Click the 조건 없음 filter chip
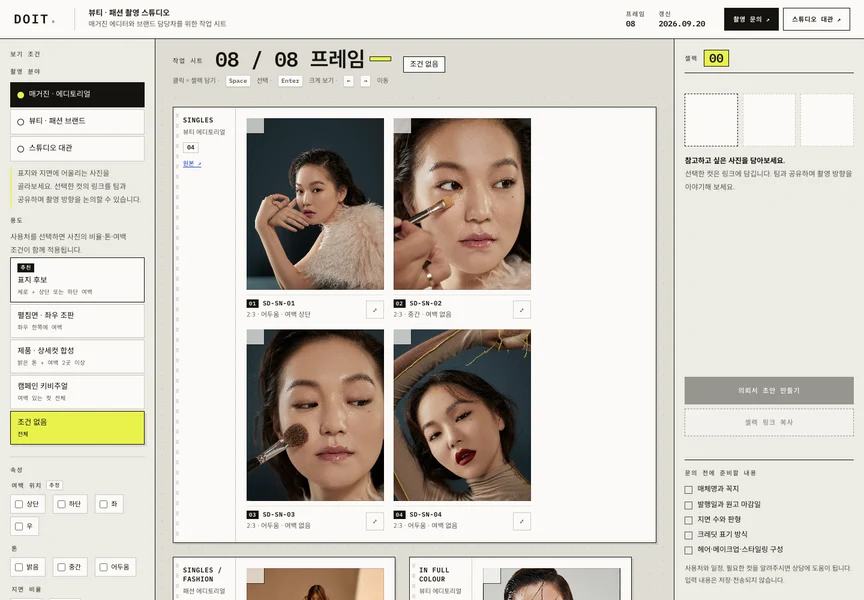 (424, 64)
